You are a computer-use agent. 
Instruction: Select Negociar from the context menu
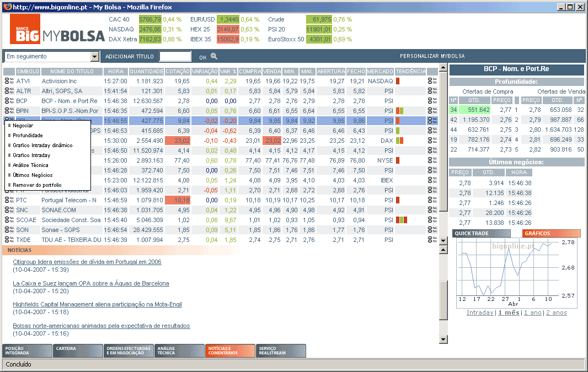tap(23, 126)
